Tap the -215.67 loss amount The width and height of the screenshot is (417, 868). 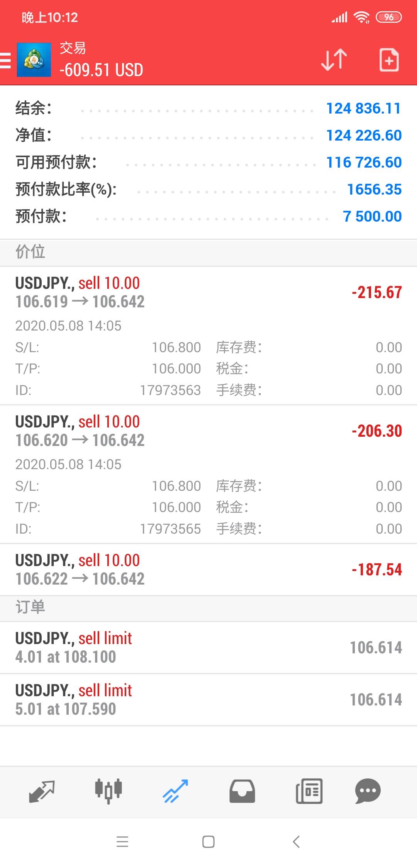[376, 293]
